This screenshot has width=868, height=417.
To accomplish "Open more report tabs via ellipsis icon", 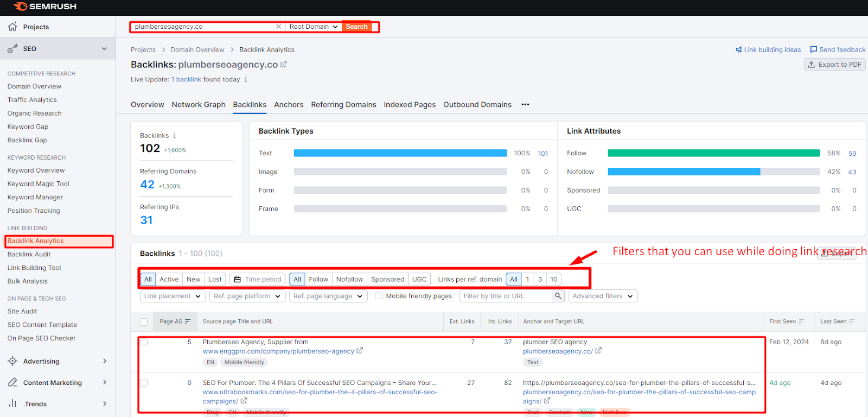I will click(x=525, y=104).
